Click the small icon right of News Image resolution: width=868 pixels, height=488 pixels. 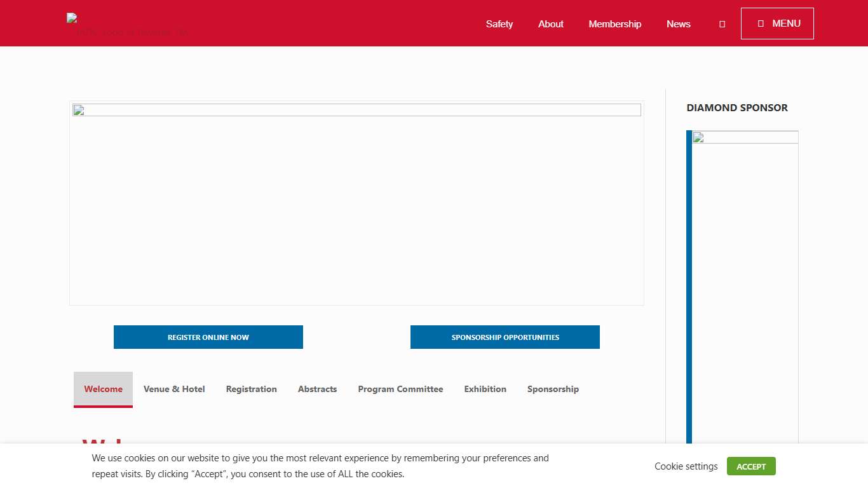tap(722, 24)
